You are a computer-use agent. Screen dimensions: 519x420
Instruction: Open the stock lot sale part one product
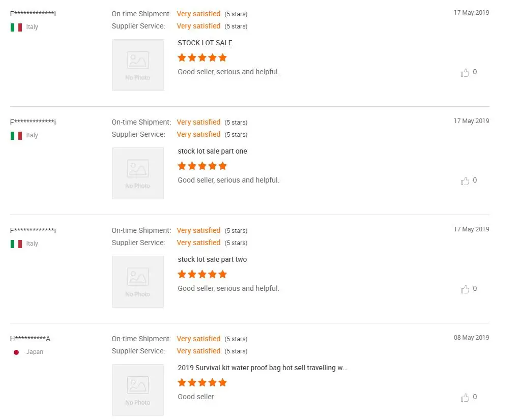pos(212,151)
